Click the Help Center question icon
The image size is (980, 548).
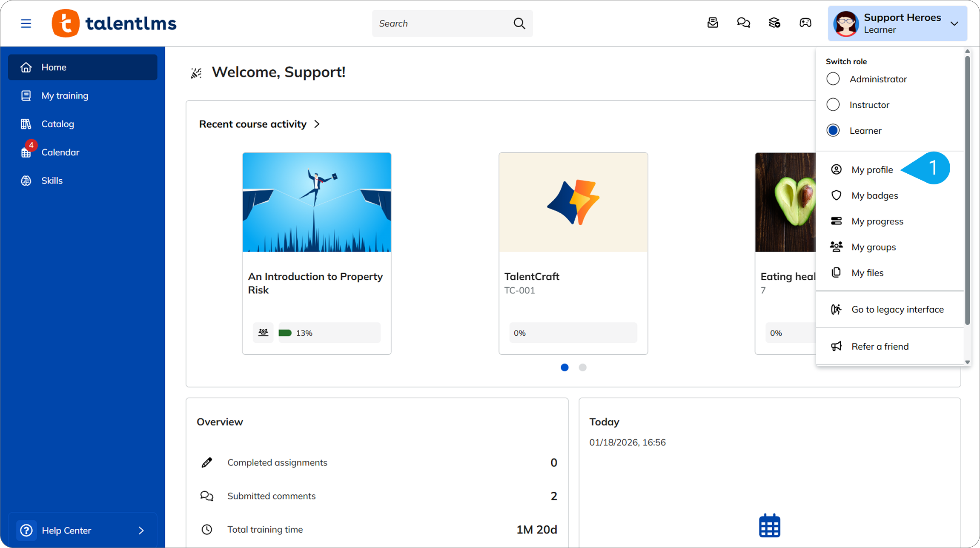point(26,530)
